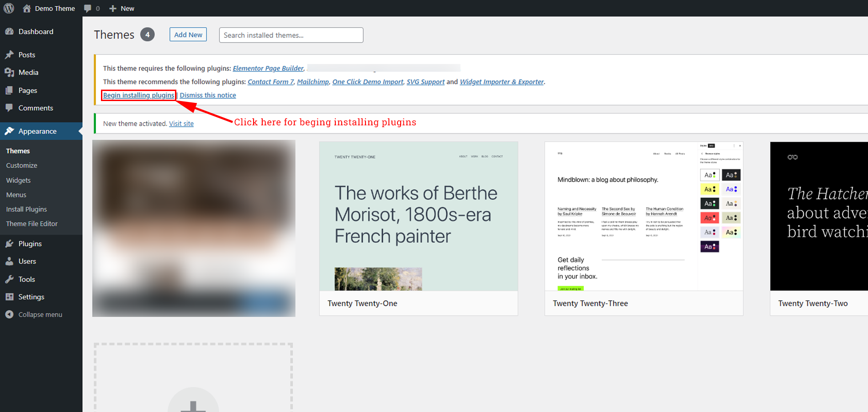Open the Appearance paintbrush icon
The image size is (868, 412).
(10, 131)
